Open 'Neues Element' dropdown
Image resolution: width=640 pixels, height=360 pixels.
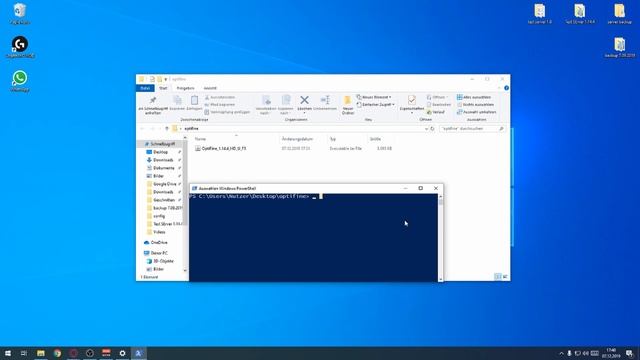tap(374, 97)
